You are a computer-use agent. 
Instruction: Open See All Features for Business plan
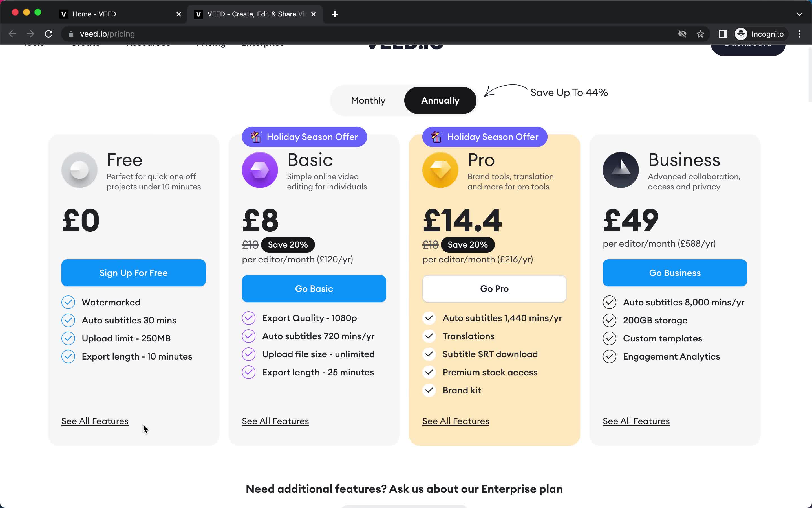636,421
